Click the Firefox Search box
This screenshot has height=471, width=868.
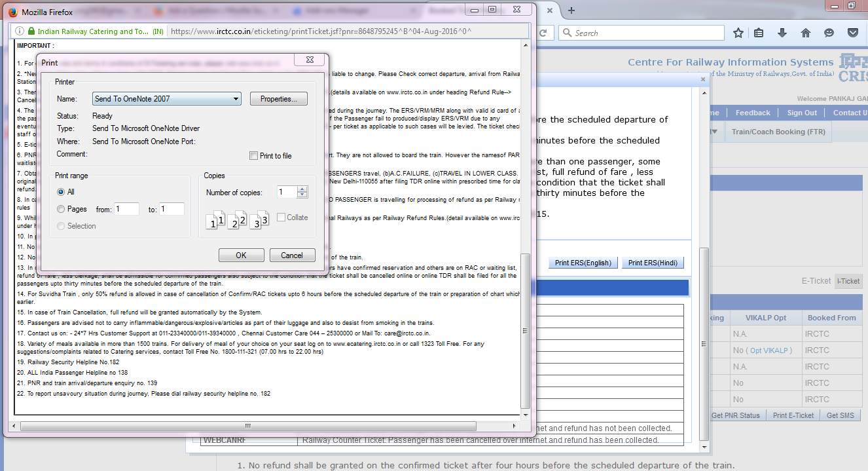pos(642,33)
